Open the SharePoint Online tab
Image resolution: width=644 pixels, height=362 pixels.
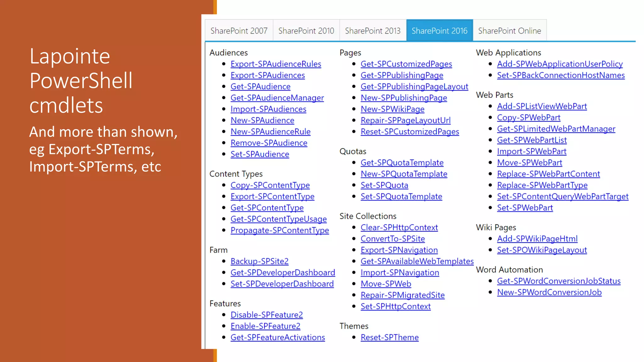coord(510,30)
